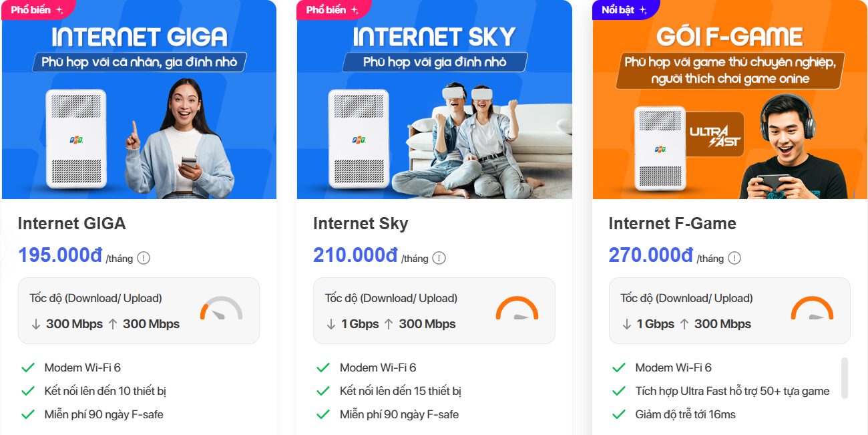Click the checkmark beside Giảm độ trễ tới 16ms
868x435 pixels.
click(618, 414)
